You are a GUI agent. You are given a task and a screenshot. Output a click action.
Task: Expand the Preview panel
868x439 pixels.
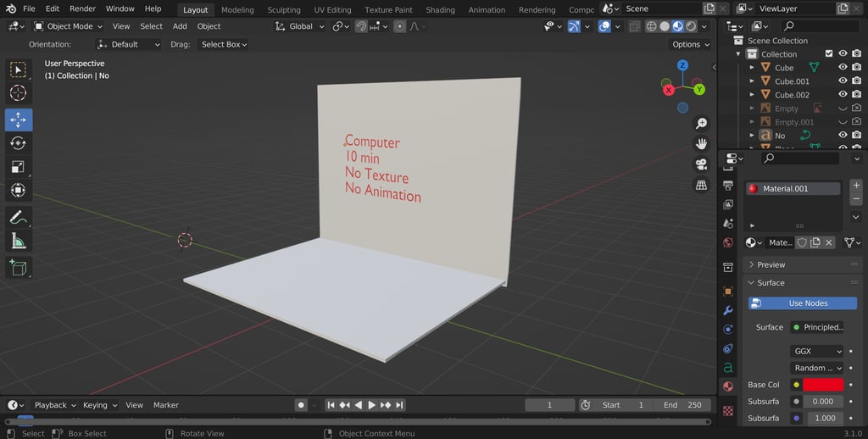771,264
